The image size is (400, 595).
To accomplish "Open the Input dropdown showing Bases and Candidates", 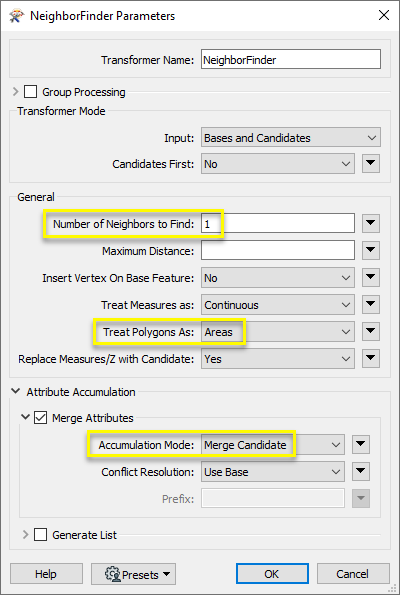I will click(291, 137).
